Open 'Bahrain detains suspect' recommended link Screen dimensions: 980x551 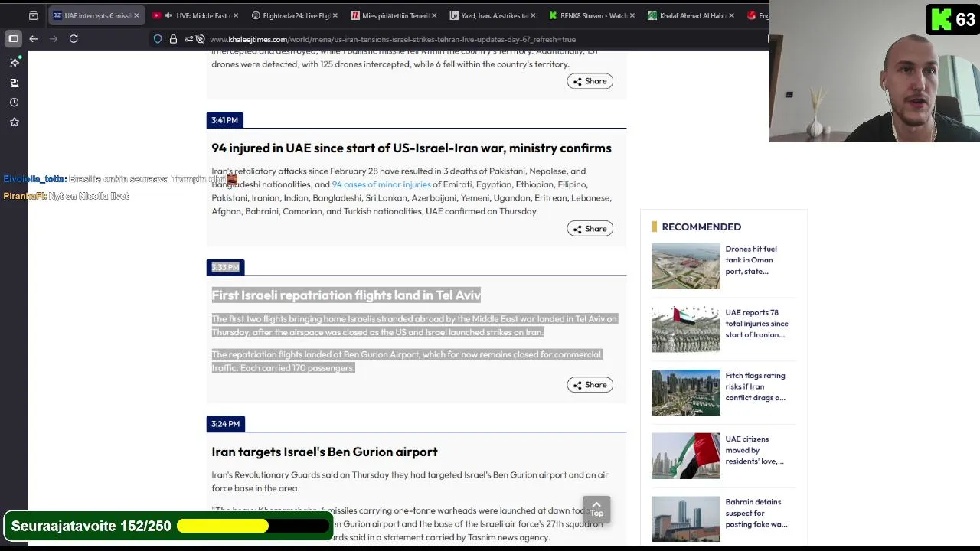tap(756, 513)
